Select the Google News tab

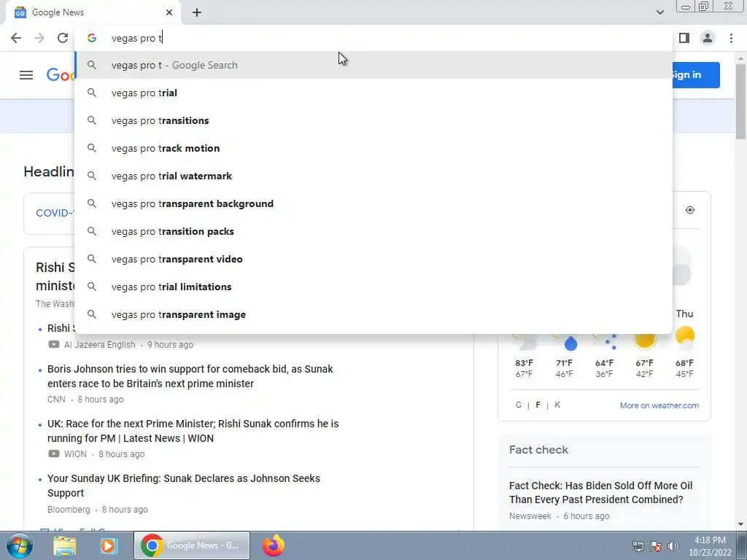click(x=94, y=12)
